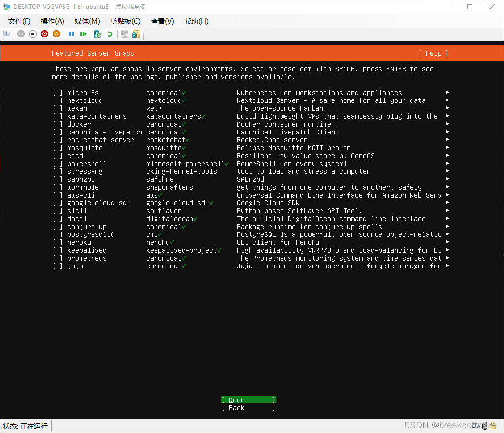Open the 帮助(H) menu
The image size is (504, 433).
196,21
